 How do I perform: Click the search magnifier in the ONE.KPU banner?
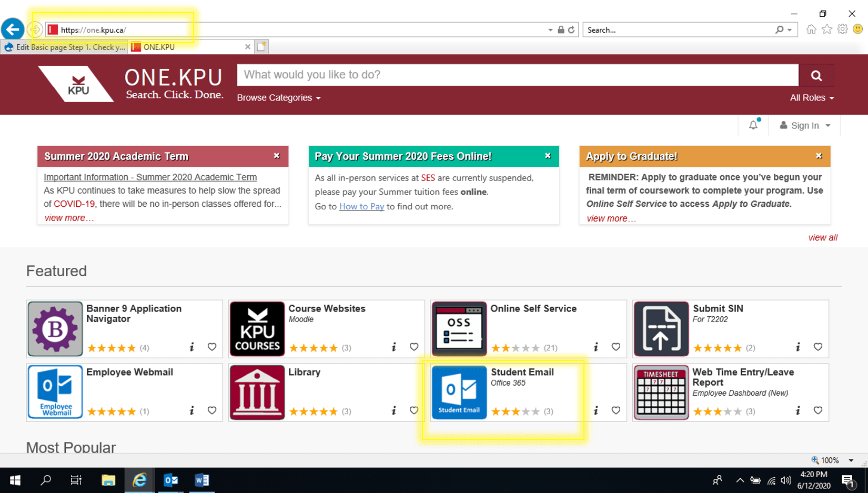point(816,75)
